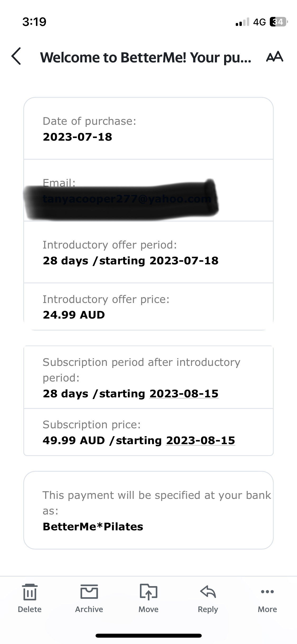Tap the 49.99 AUD subscription price
297x644 pixels.
point(74,440)
